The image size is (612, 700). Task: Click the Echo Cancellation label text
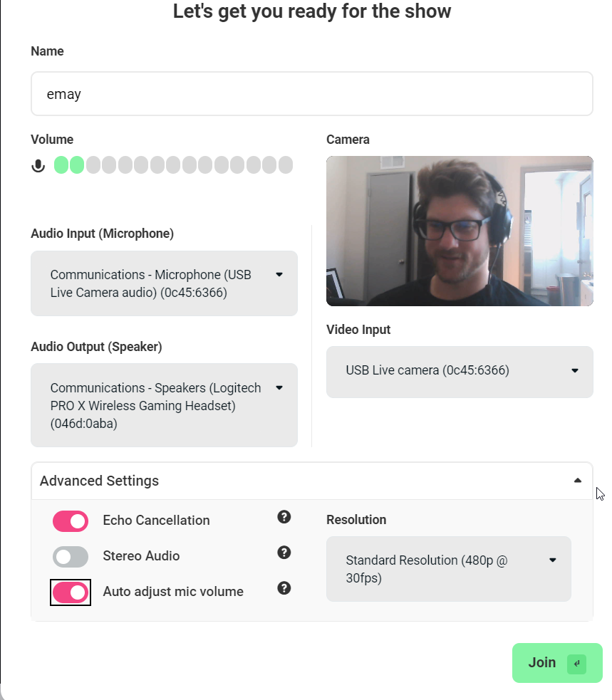coord(157,521)
